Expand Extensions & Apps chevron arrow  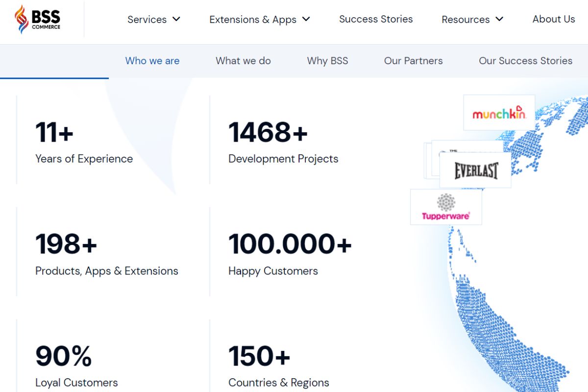coord(306,19)
